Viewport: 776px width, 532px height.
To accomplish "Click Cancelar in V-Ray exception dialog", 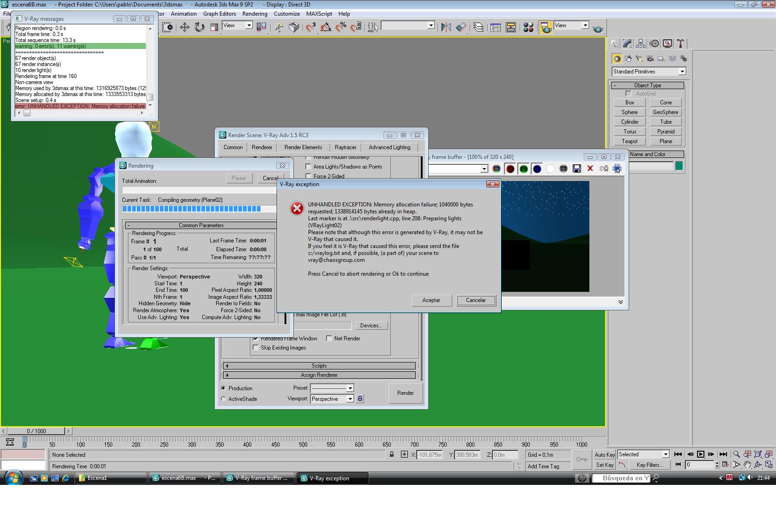I will click(476, 300).
